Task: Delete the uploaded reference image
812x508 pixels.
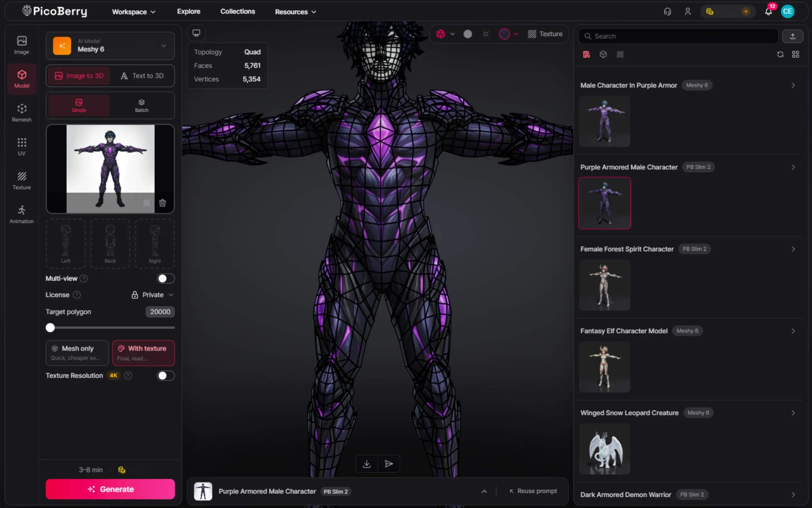Action: (x=162, y=203)
